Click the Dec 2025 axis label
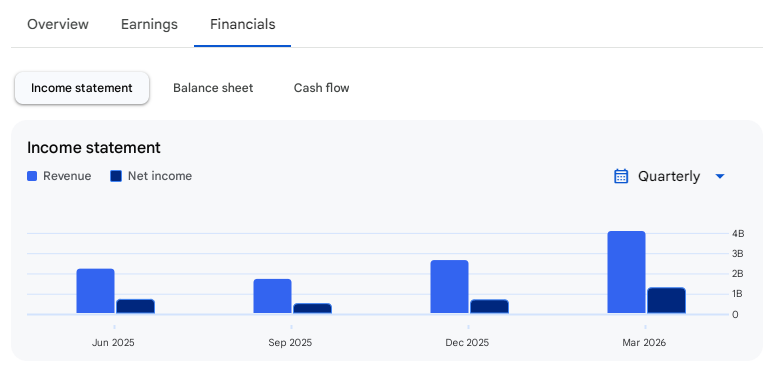The image size is (783, 374). (467, 343)
